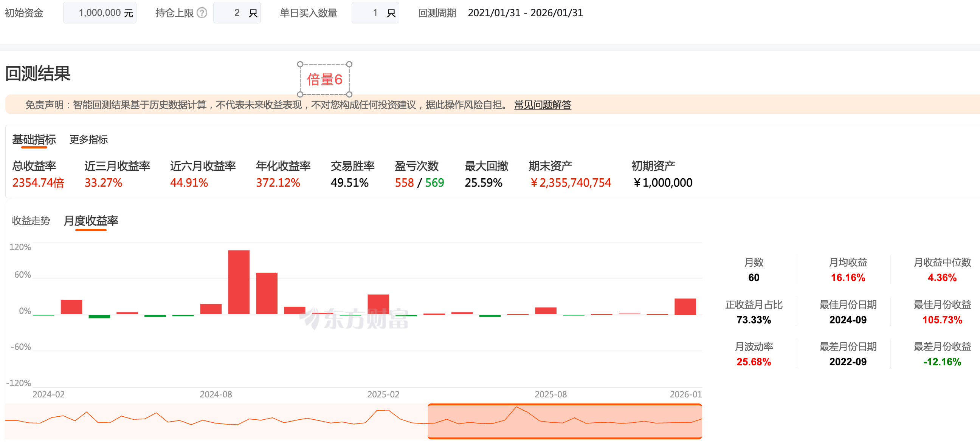The height and width of the screenshot is (442, 980).
Task: Switch to the 基础指标 tab
Action: pos(34,139)
